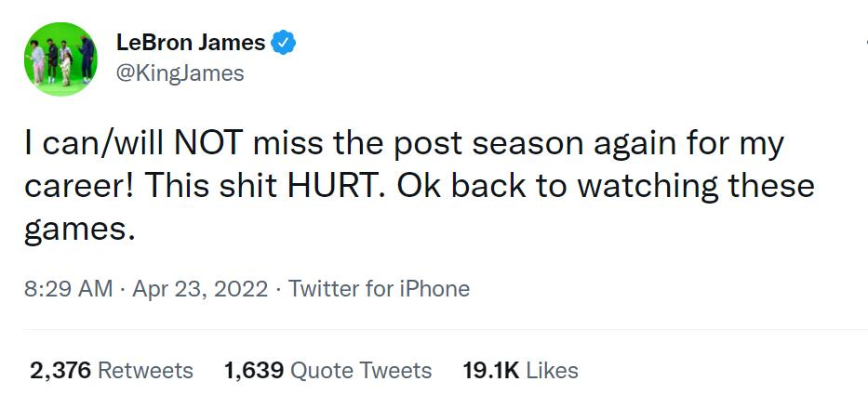This screenshot has height=395, width=868.
Task: Show the 1,639 Quote Tweets
Action: 327,371
